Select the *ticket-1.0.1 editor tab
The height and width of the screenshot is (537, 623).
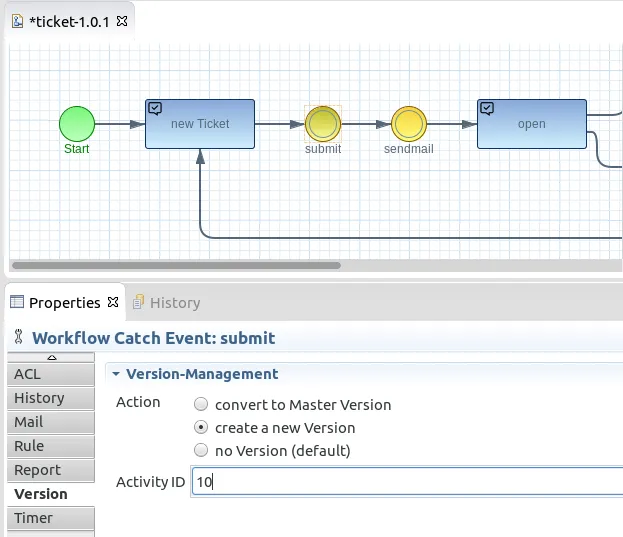coord(69,22)
